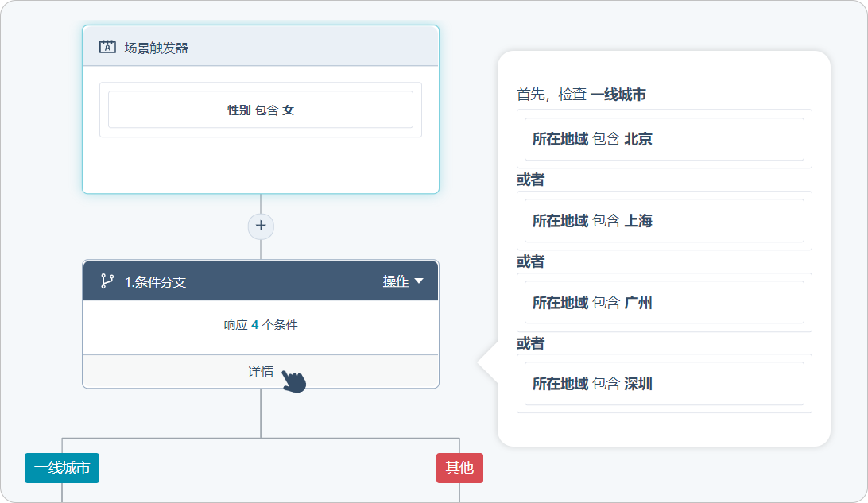Select condition 所在地域 包含 上海
The height and width of the screenshot is (503, 868).
pos(665,221)
